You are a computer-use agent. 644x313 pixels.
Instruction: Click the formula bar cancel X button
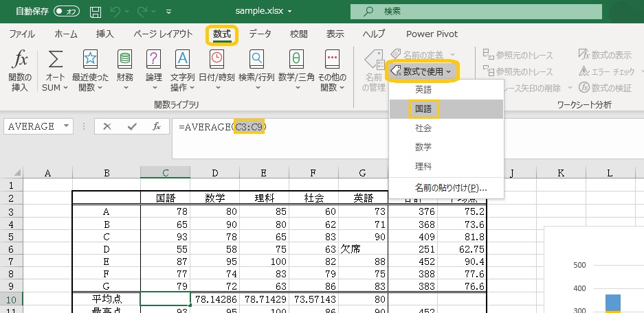[107, 126]
